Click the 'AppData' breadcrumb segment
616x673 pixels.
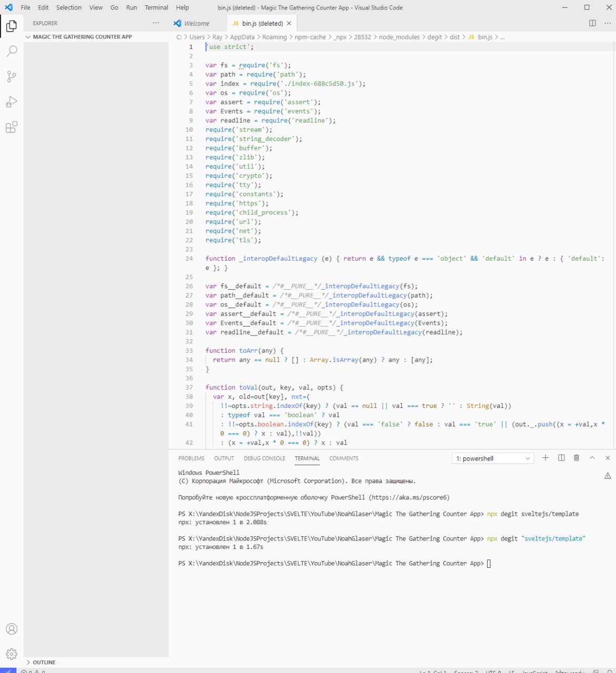click(242, 37)
